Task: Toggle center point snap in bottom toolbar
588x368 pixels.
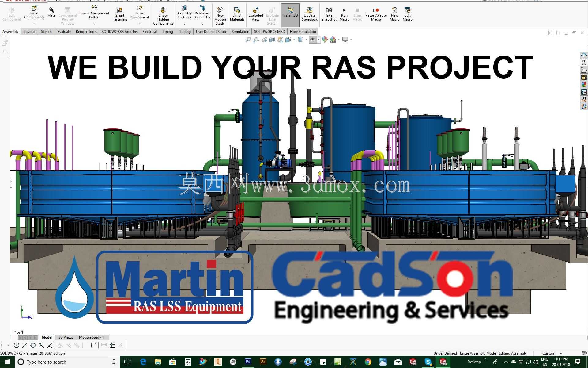Action: pyautogui.click(x=17, y=345)
